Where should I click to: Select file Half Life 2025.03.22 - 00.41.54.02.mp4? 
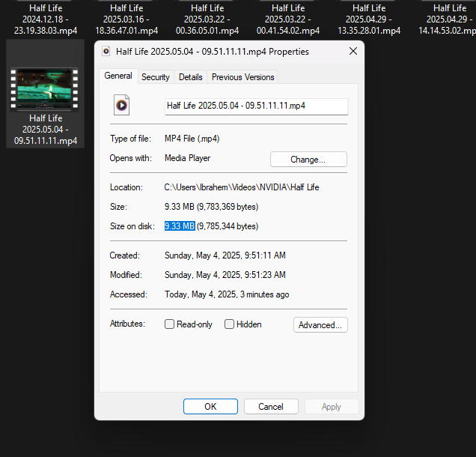[x=288, y=19]
